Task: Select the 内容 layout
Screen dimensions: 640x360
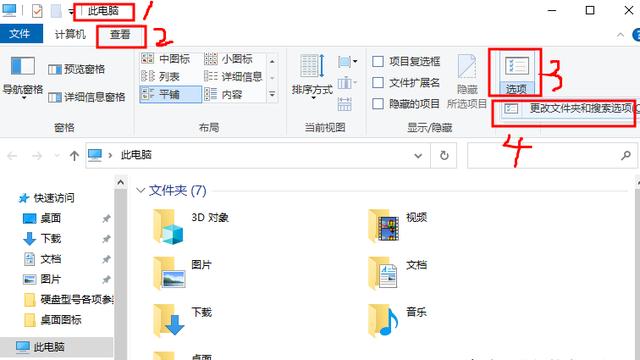Action: [x=224, y=94]
